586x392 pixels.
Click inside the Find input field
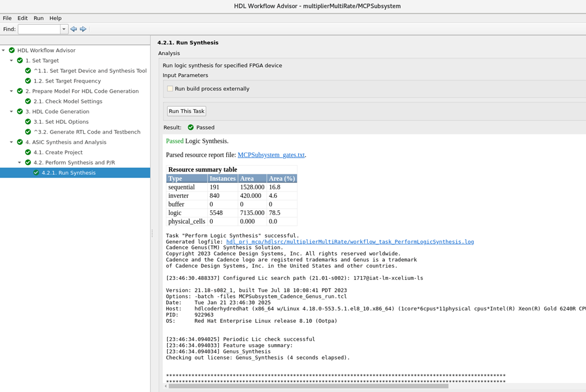40,29
